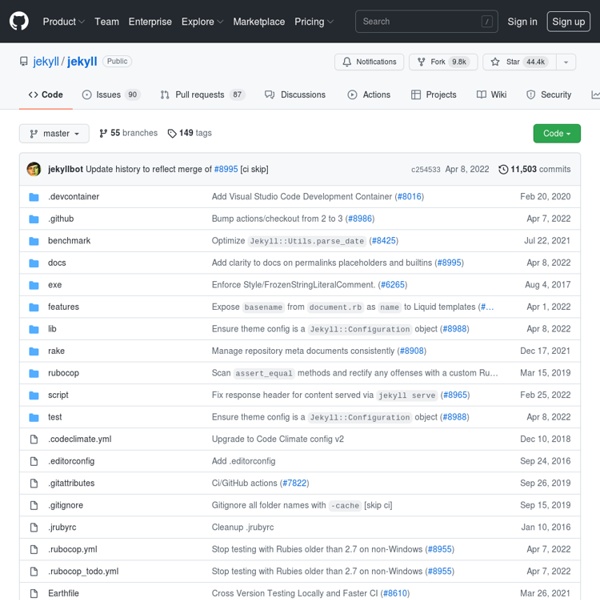Open pull request #8610 link
Screen dimensions: 600x600
coord(395,593)
